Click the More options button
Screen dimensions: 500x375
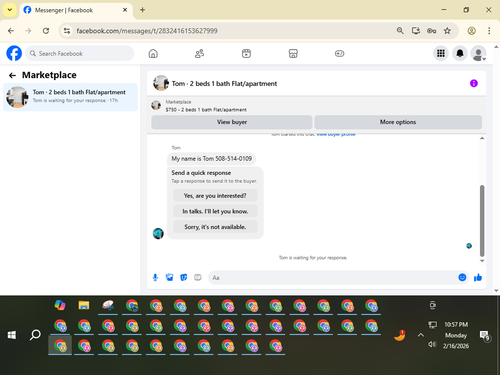coord(398,122)
